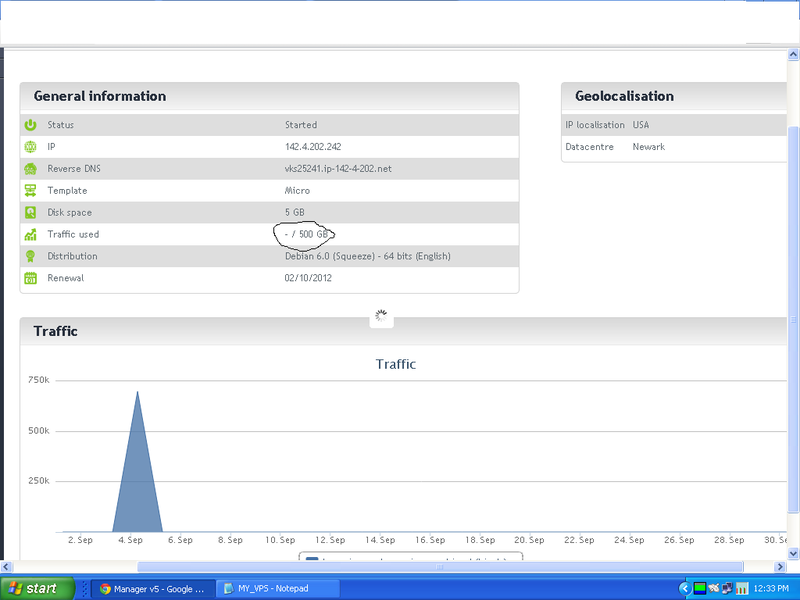Select the IP globe icon
This screenshot has width=800, height=600.
[31, 146]
